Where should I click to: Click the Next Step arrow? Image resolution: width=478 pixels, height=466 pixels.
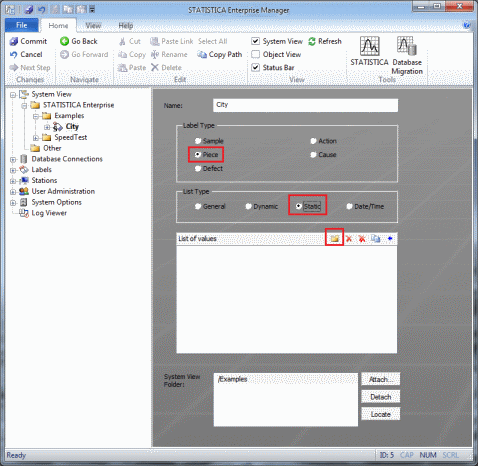tap(30, 68)
